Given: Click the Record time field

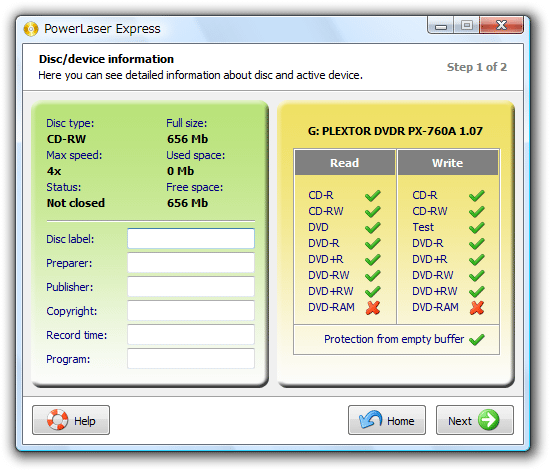Looking at the screenshot, I should point(191,335).
